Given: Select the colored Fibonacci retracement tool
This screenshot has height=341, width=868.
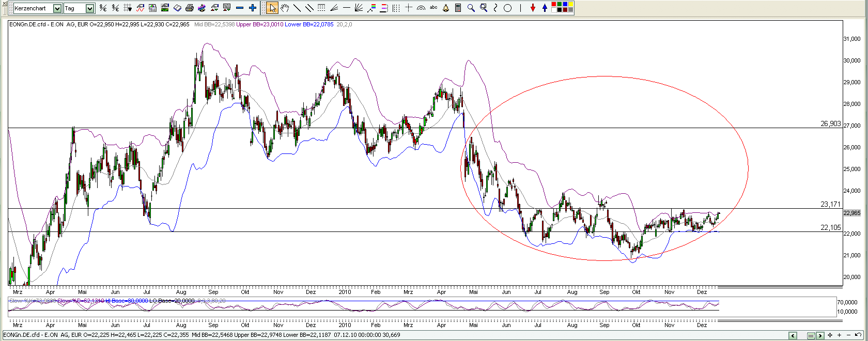Looking at the screenshot, I should pyautogui.click(x=371, y=8).
